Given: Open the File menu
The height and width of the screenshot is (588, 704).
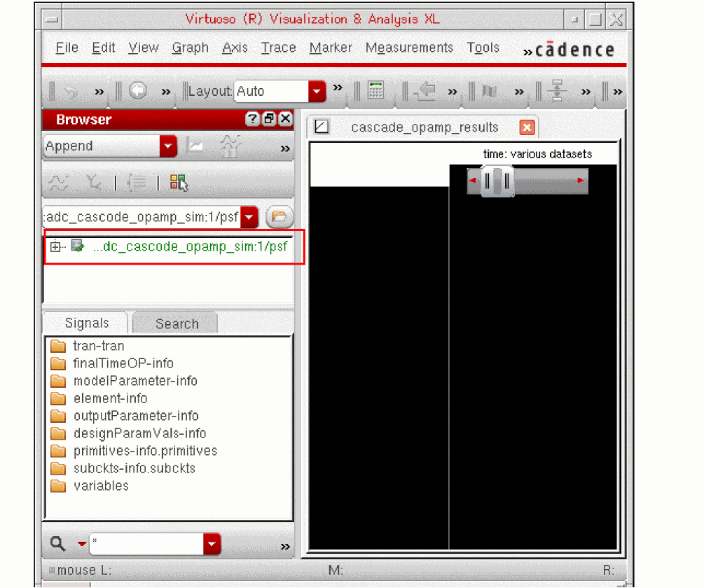Looking at the screenshot, I should [x=67, y=47].
